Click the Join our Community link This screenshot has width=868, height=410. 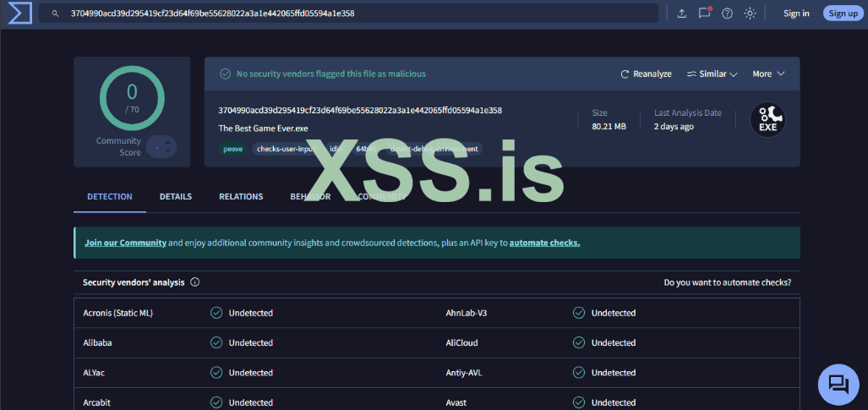coord(125,243)
